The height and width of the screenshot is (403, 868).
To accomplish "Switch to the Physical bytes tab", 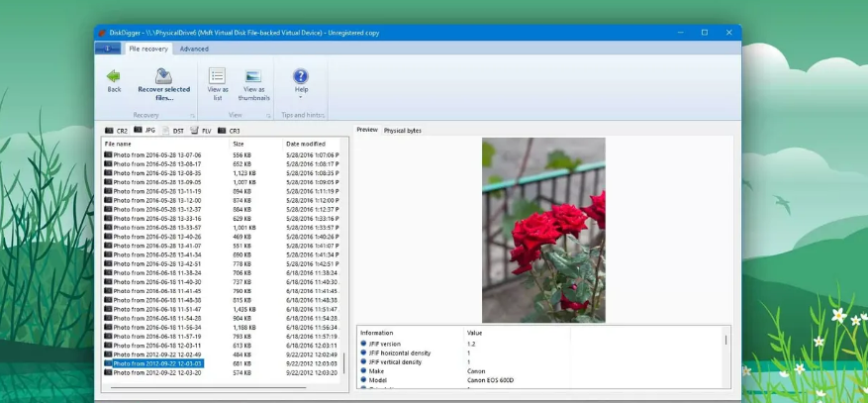I will pyautogui.click(x=402, y=130).
